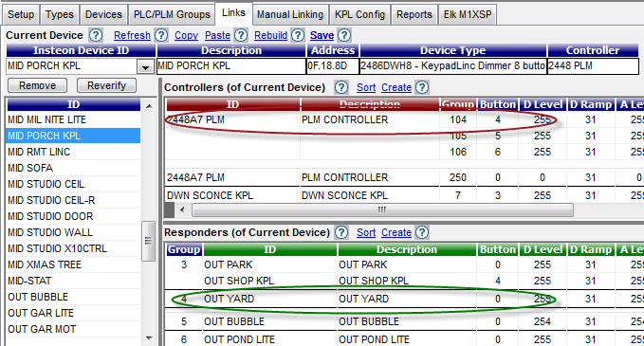Open the PLC/PLM Groups tab

(x=172, y=15)
